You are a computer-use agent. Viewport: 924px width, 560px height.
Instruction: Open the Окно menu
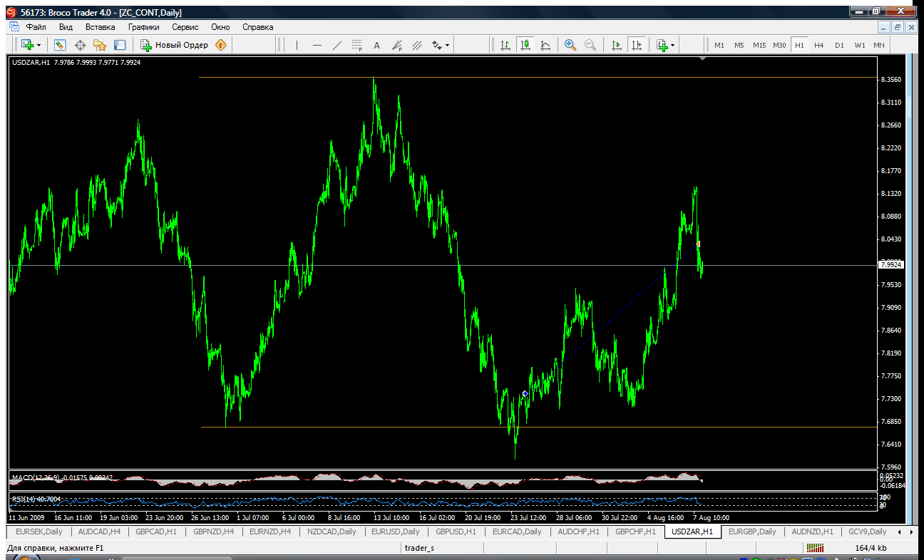[x=220, y=27]
